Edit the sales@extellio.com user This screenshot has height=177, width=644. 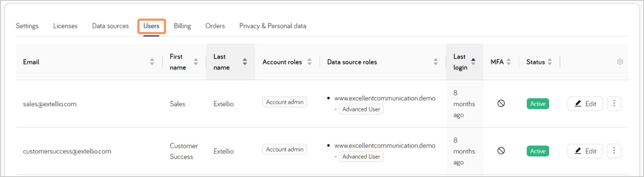pyautogui.click(x=585, y=104)
